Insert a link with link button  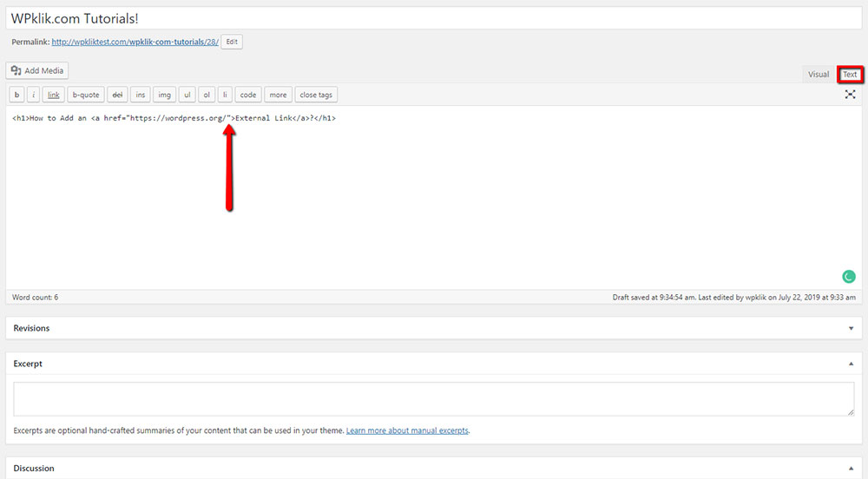click(53, 95)
